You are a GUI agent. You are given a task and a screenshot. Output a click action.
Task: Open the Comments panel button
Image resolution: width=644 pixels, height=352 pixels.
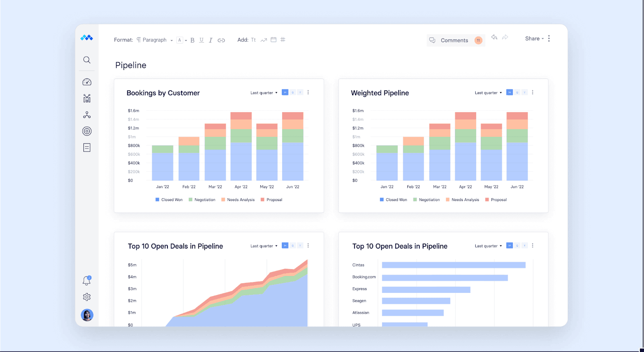[455, 40]
